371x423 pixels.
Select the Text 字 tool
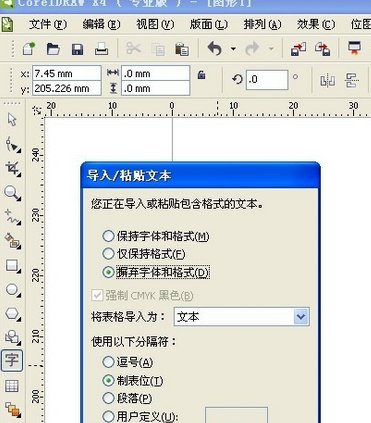[12, 360]
